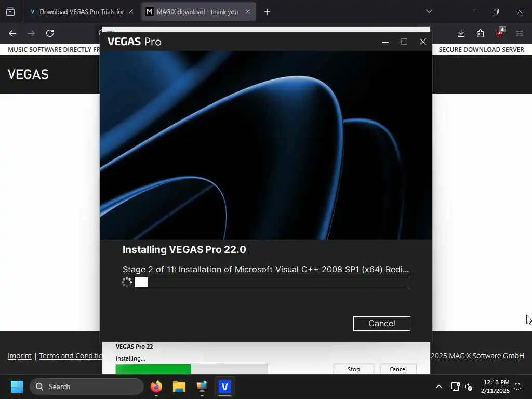Open the clock and date panel

(x=495, y=387)
